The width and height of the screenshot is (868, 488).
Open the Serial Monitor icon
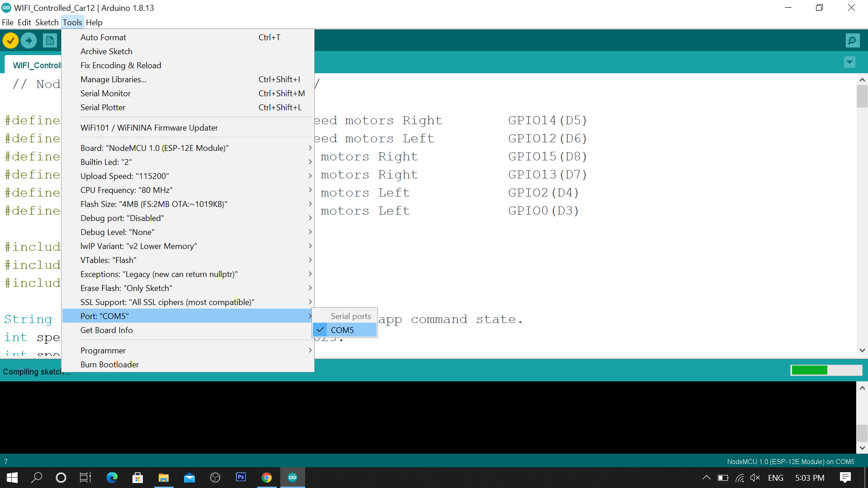853,41
